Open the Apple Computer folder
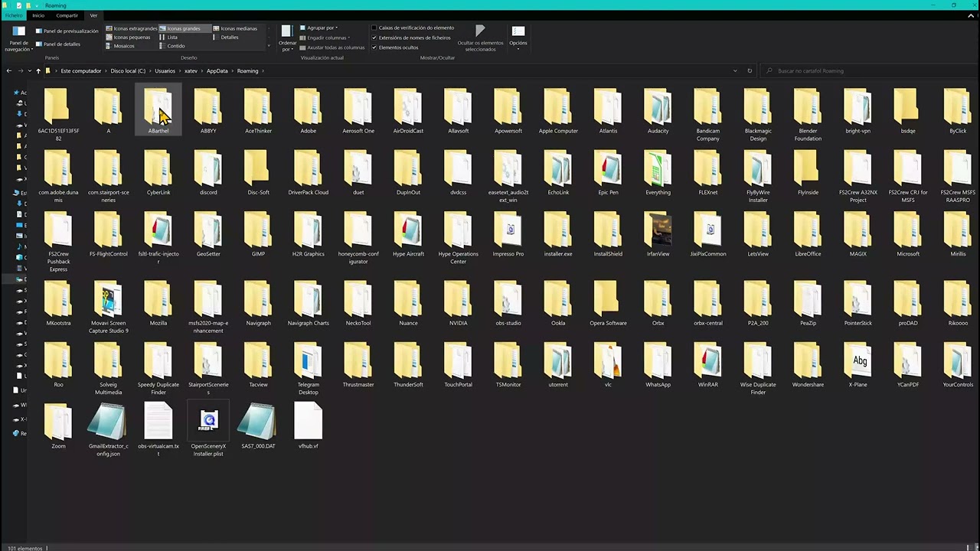 558,112
